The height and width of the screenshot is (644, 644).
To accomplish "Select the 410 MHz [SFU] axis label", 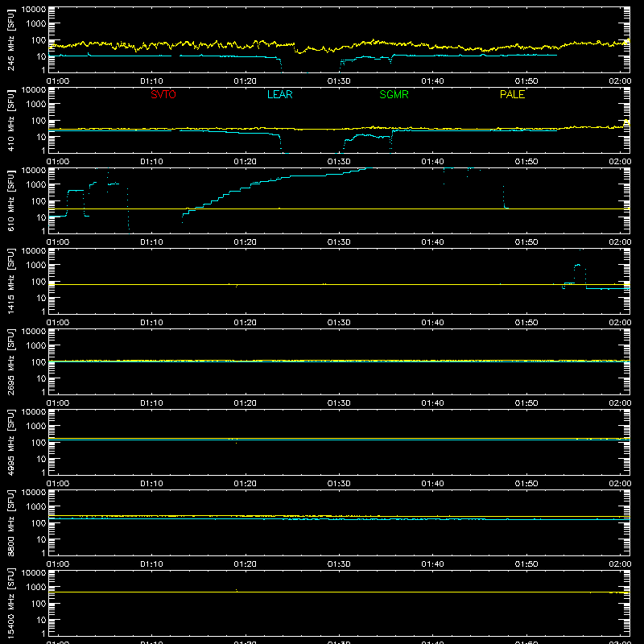I will tap(10, 120).
